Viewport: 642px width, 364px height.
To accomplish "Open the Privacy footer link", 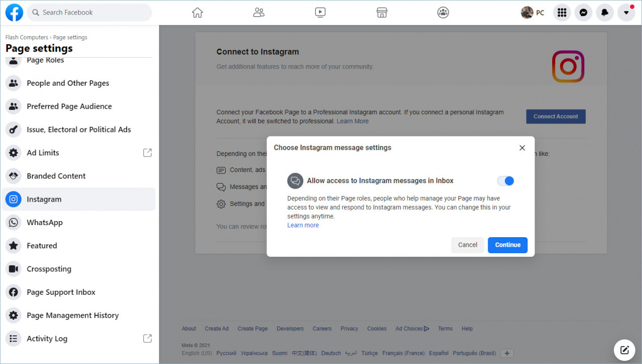I will pyautogui.click(x=350, y=329).
